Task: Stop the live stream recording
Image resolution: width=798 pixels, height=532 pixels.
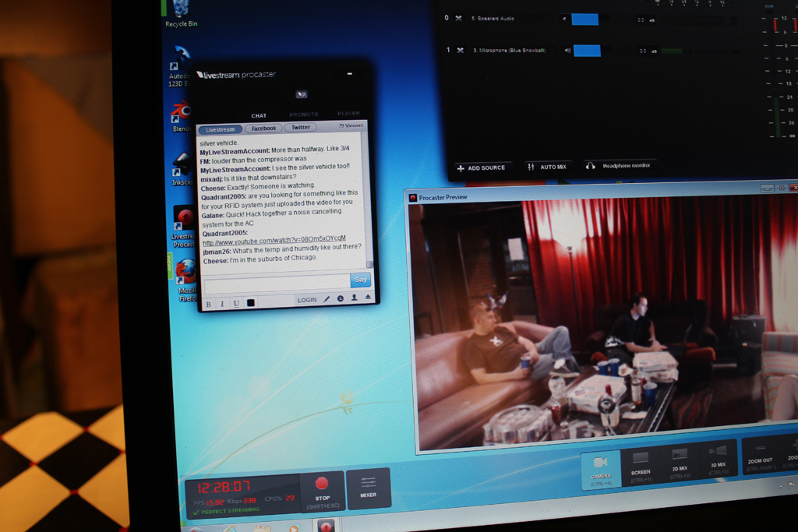Action: [x=322, y=491]
